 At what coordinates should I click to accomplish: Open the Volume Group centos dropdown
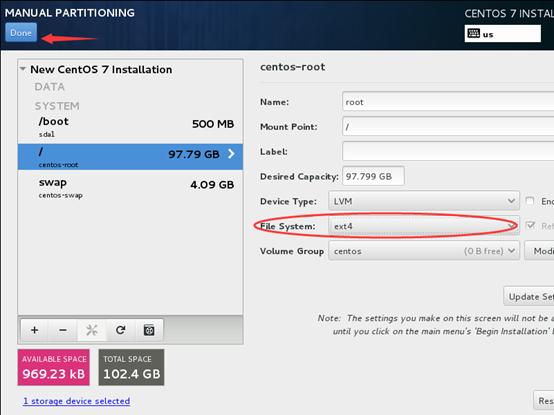tap(424, 251)
